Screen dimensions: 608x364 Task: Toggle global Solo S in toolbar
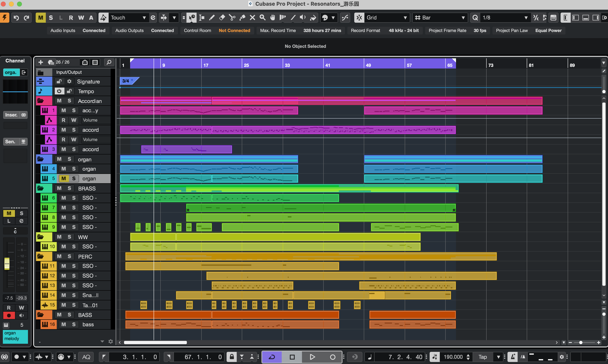51,18
